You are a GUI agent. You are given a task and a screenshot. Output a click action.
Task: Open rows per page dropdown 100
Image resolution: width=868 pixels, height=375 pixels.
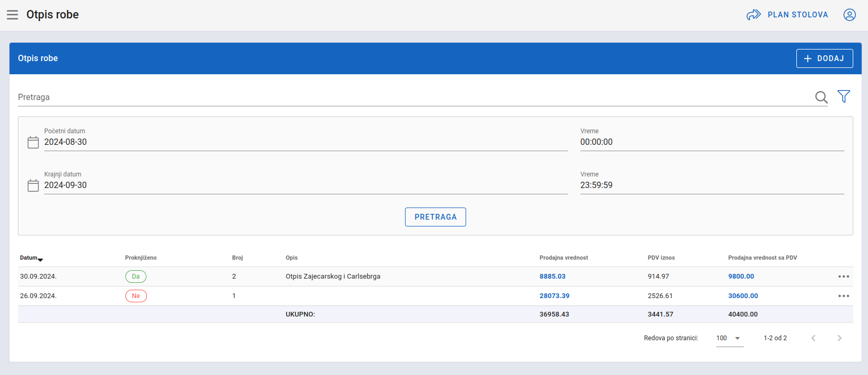pyautogui.click(x=729, y=338)
